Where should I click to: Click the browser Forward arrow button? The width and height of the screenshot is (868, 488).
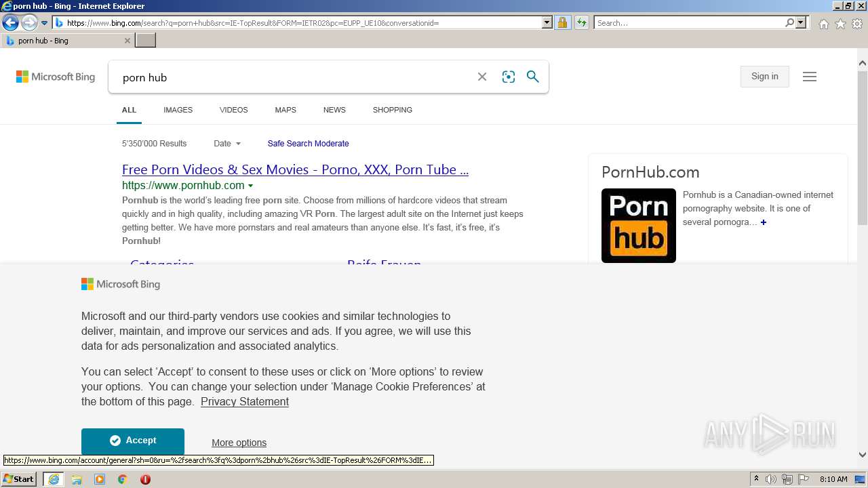click(x=28, y=23)
